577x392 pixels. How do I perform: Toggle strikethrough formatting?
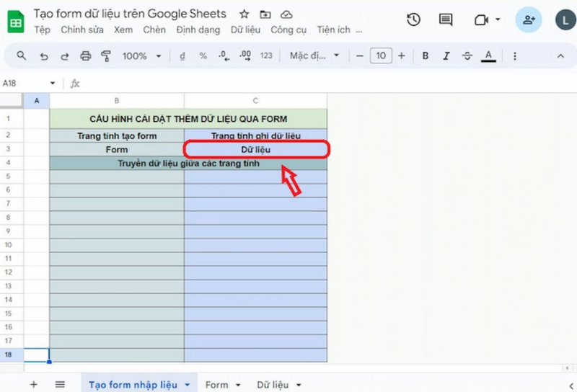coord(467,55)
